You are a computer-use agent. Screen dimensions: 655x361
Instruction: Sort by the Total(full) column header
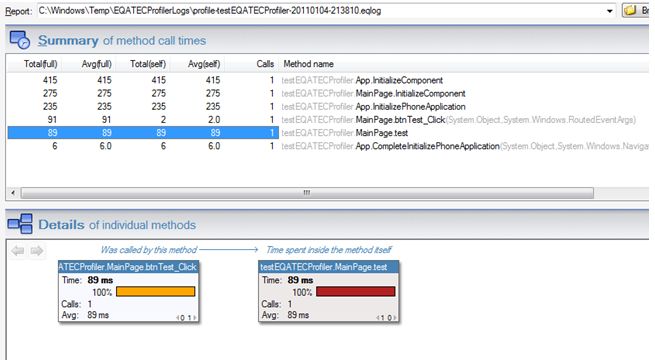tap(40, 64)
